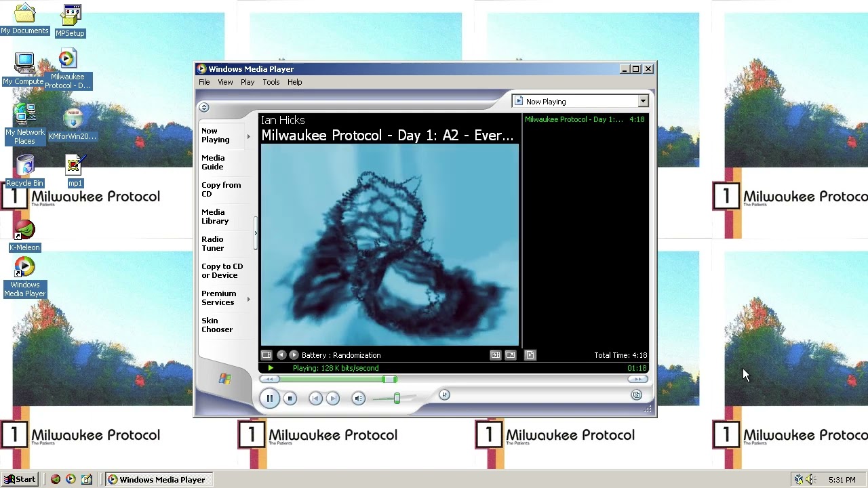
Task: Open Copy from CD section
Action: 221,190
